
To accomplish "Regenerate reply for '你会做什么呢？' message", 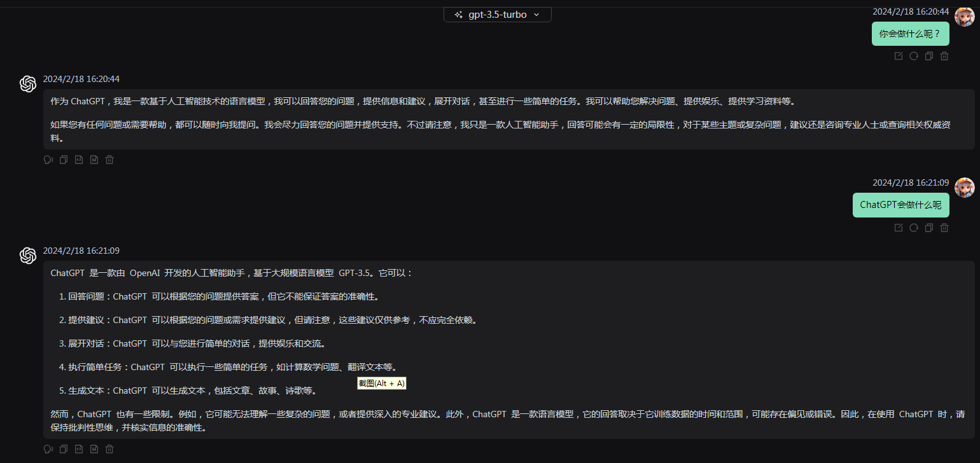I will (x=913, y=56).
